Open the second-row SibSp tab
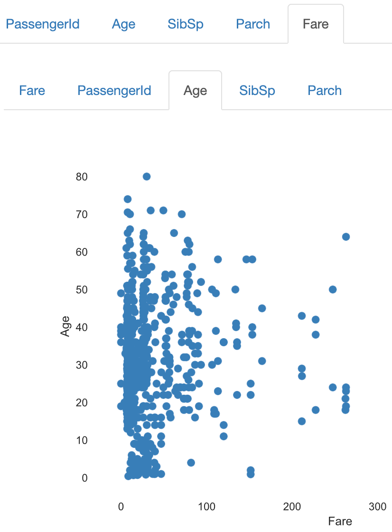The width and height of the screenshot is (392, 532). pos(257,91)
